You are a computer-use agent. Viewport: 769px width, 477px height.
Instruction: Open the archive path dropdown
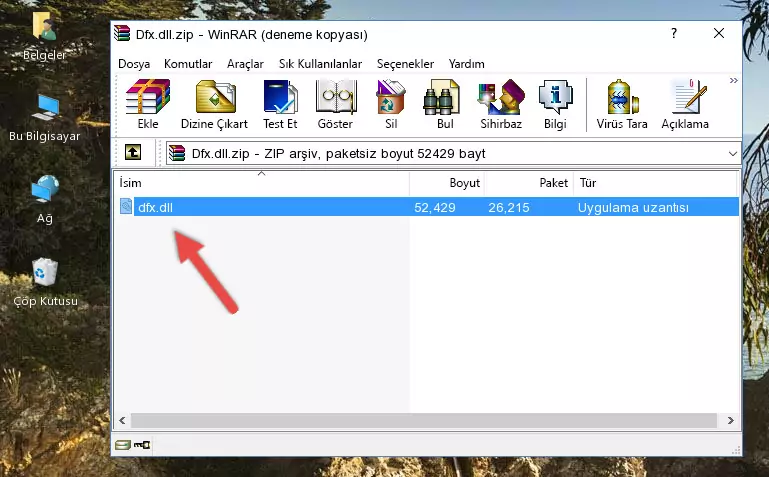pos(732,153)
